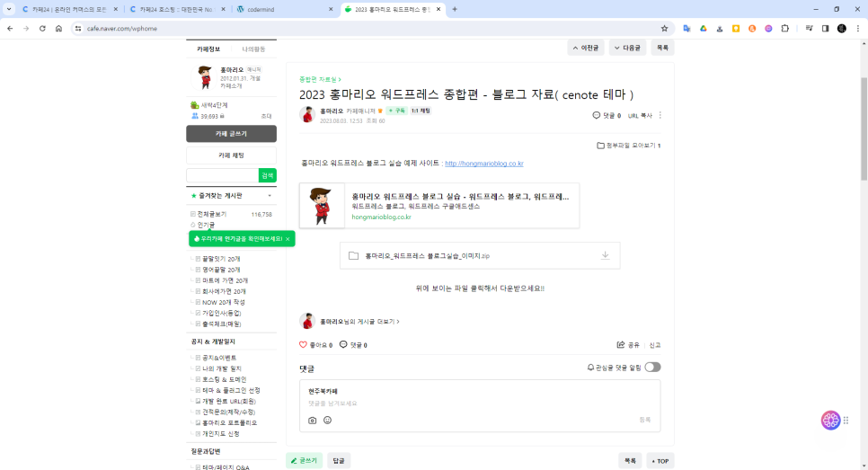Click the green 검색 search button
The height and width of the screenshot is (470, 868).
(268, 175)
